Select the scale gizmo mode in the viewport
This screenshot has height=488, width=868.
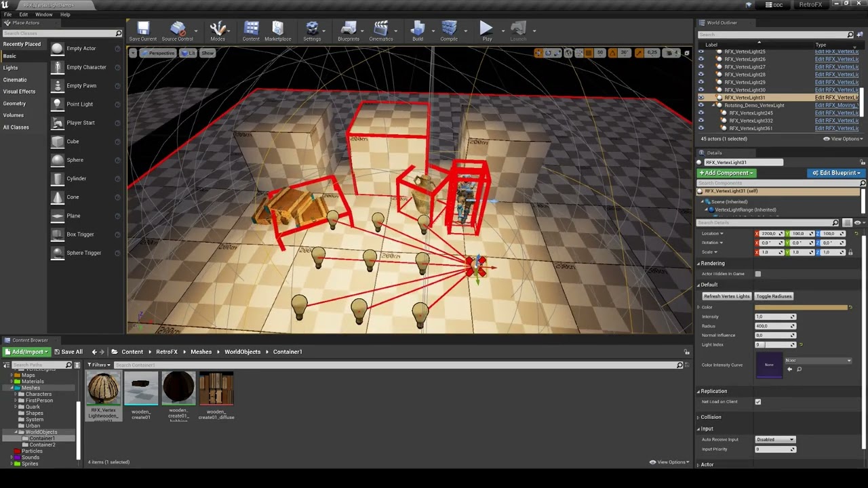pyautogui.click(x=557, y=53)
